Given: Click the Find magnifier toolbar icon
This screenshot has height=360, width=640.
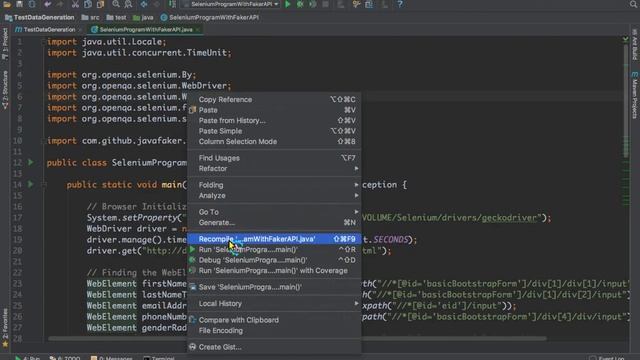Looking at the screenshot, I should [x=116, y=4].
